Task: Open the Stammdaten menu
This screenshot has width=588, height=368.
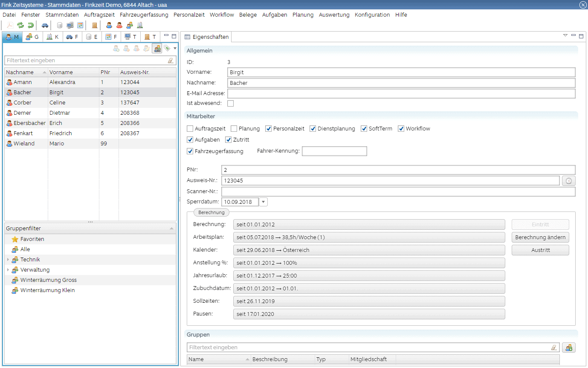Action: tap(62, 14)
